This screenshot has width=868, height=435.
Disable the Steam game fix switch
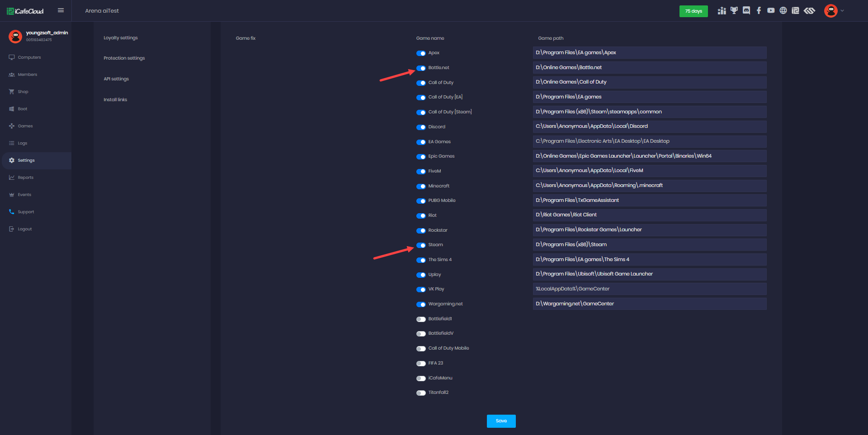(421, 245)
